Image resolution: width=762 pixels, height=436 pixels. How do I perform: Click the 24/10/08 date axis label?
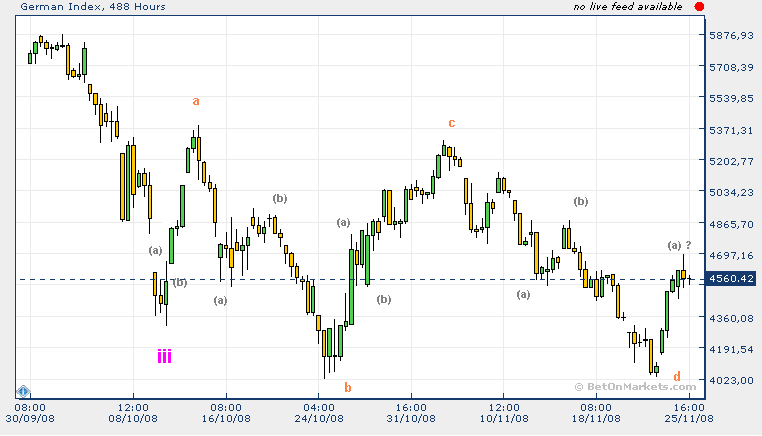coord(319,419)
